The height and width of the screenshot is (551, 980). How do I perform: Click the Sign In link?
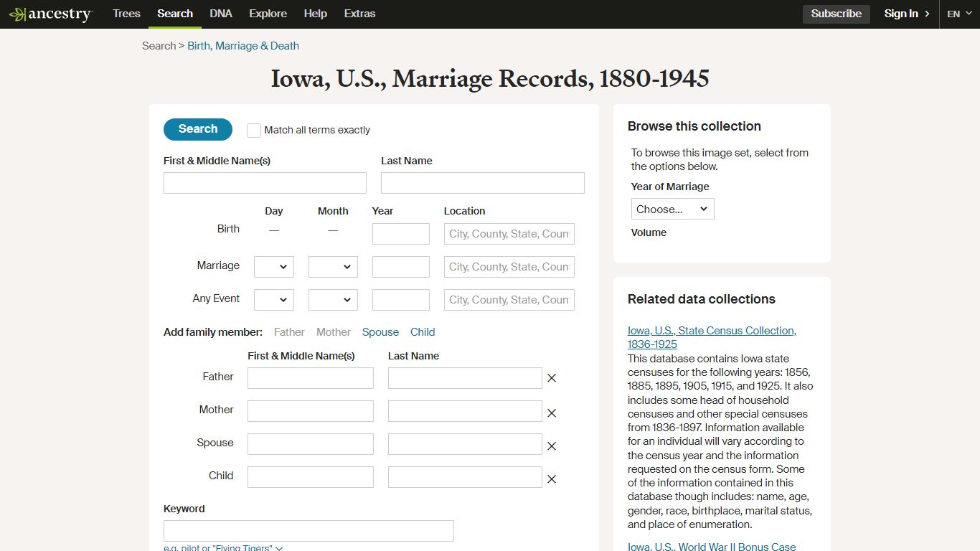pyautogui.click(x=901, y=14)
